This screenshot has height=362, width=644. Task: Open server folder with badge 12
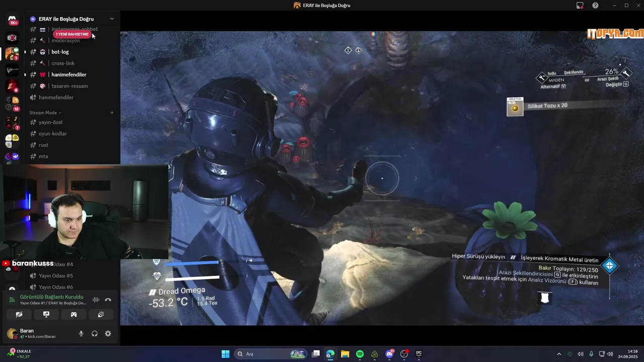click(12, 104)
